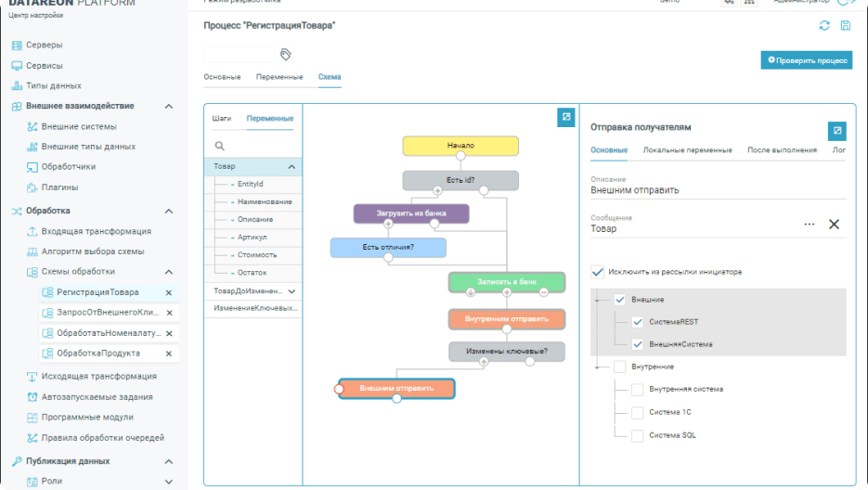This screenshot has width=868, height=490.
Task: Expand the step properties panel to fullscreen
Action: click(x=837, y=131)
